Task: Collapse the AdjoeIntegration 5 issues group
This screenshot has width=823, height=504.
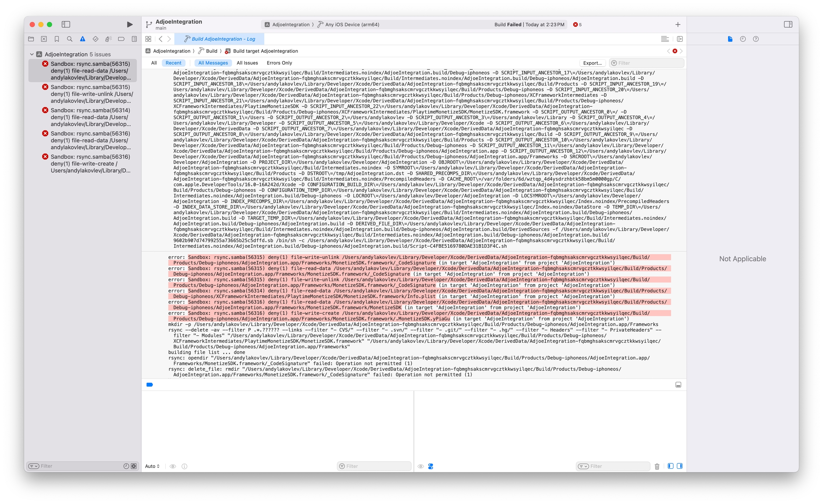Action: tap(32, 54)
